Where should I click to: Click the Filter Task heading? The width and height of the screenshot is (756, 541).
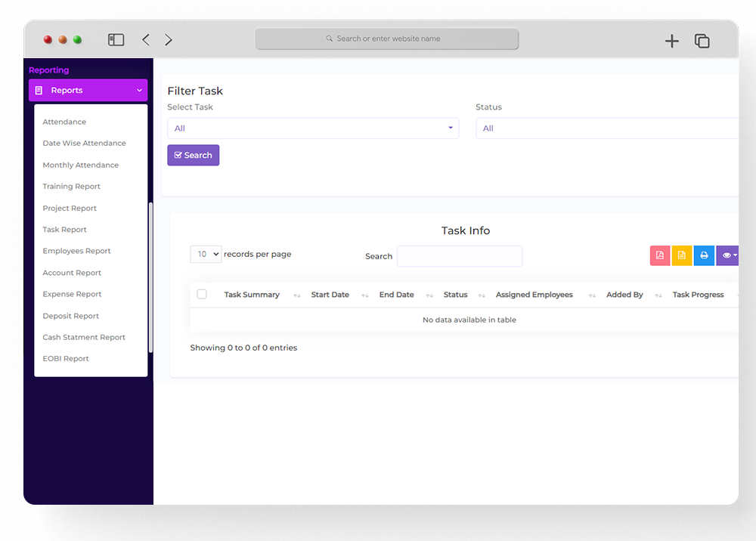point(195,91)
